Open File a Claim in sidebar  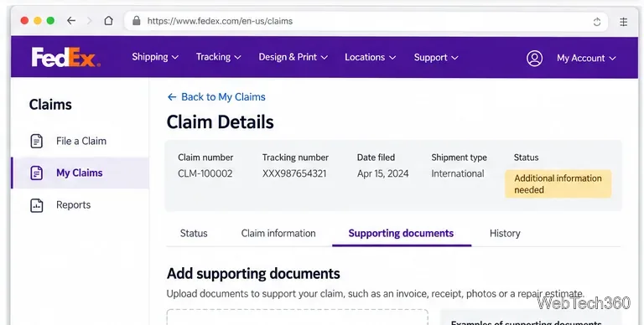pos(80,142)
